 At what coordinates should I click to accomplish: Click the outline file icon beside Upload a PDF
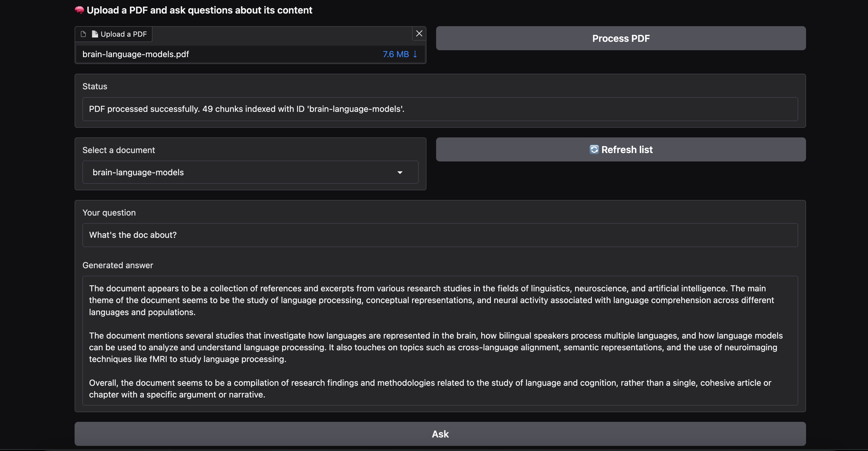[83, 34]
